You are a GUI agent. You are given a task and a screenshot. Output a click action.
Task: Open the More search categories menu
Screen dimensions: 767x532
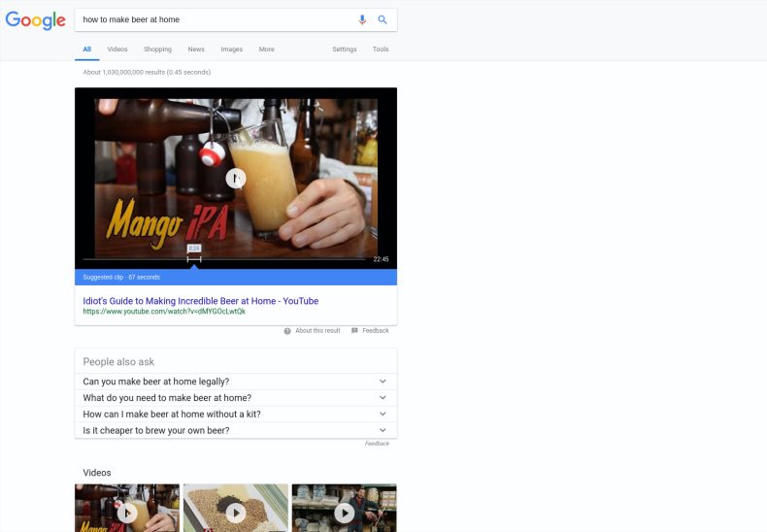(x=266, y=50)
